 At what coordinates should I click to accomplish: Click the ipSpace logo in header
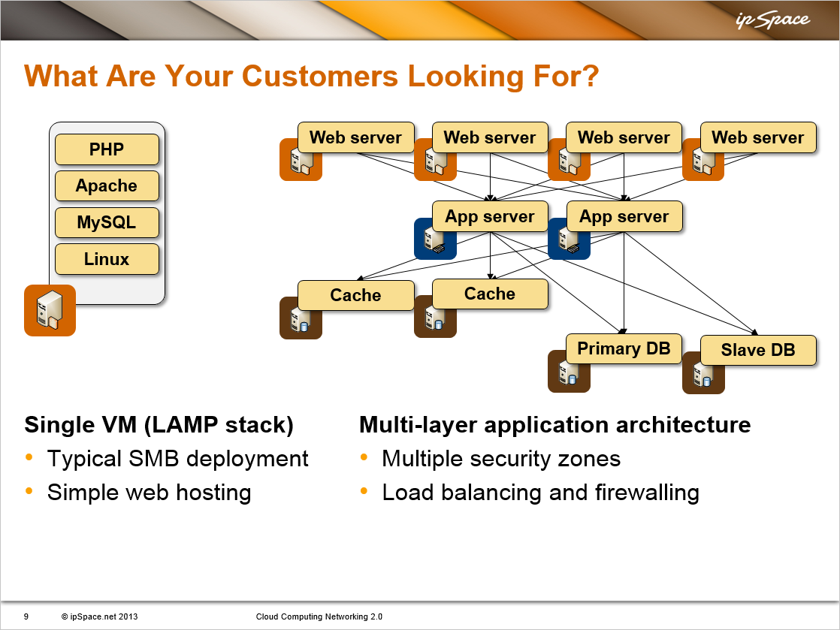[x=772, y=20]
